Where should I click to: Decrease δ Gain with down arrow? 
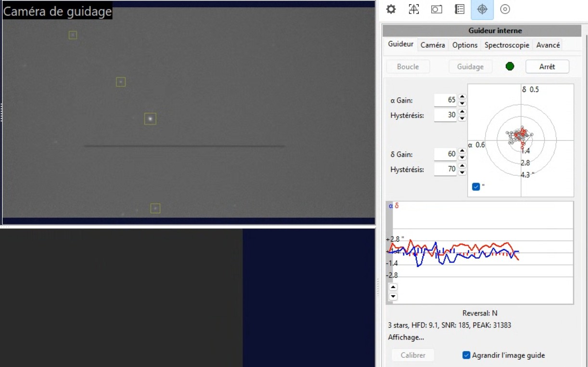point(462,157)
